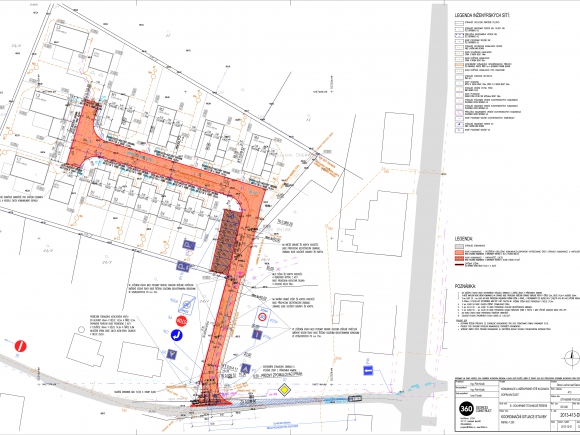580x435 pixels.
Task: Click the north arrow compass symbol
Action: click(571, 358)
